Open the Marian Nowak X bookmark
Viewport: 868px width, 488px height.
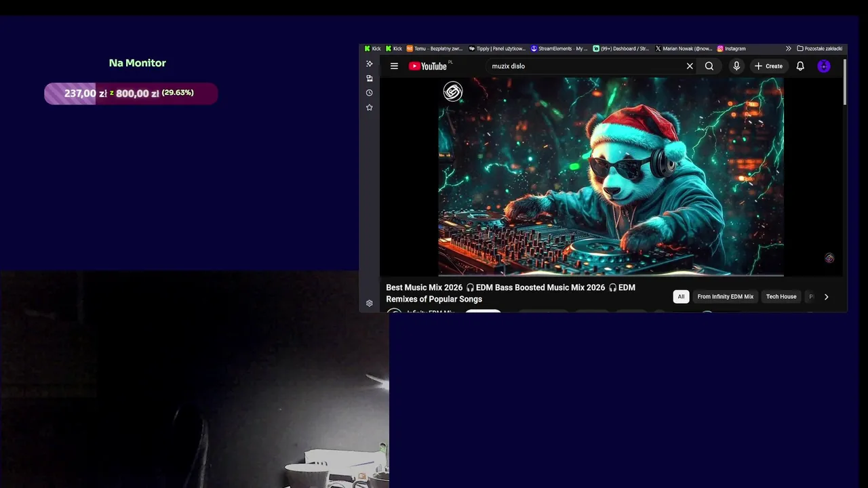[x=684, y=49]
